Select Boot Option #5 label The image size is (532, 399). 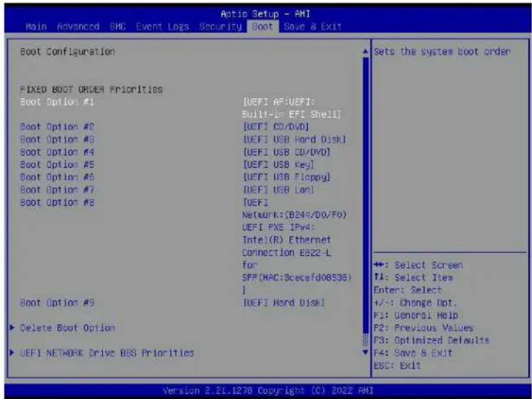57,164
